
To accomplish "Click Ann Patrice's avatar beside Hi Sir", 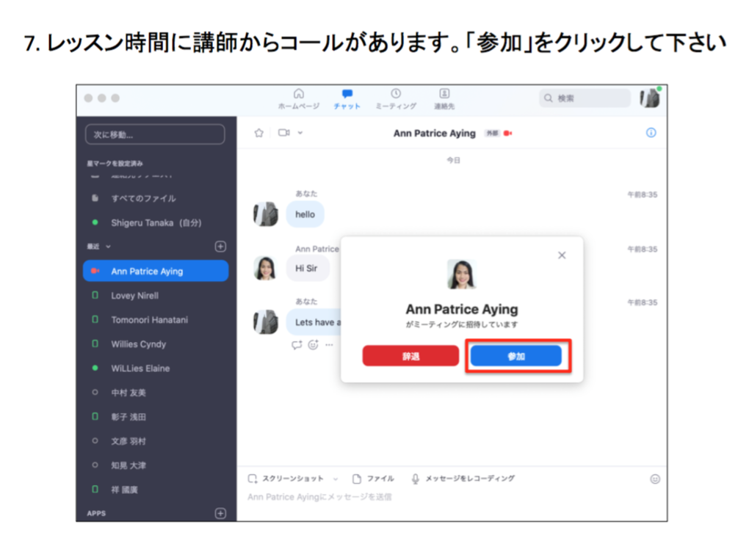I will coord(266,268).
